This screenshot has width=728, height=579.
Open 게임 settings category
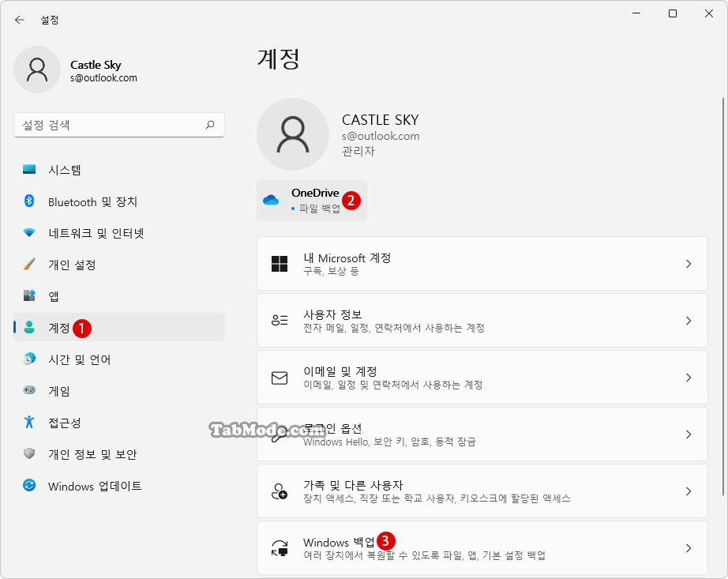coord(119,390)
